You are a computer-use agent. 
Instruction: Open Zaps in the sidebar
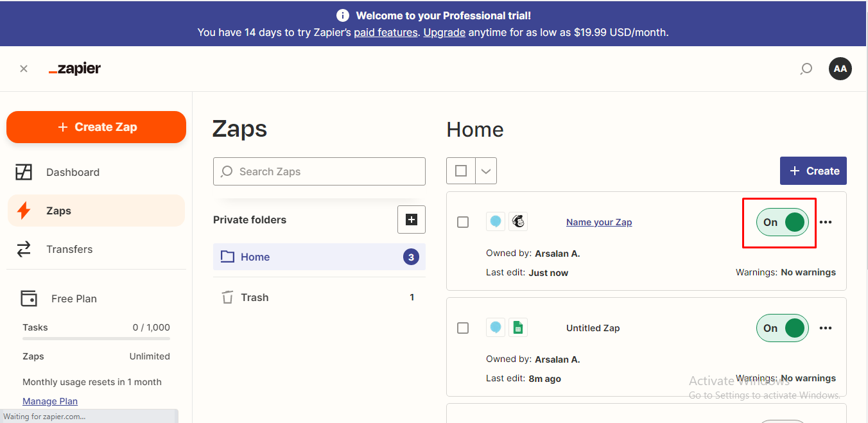click(x=96, y=211)
